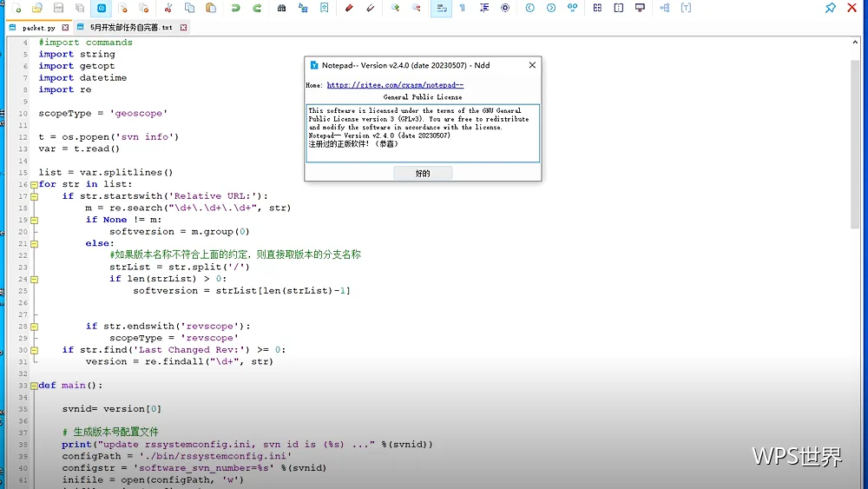Open a file using the folder icon

coord(37,8)
